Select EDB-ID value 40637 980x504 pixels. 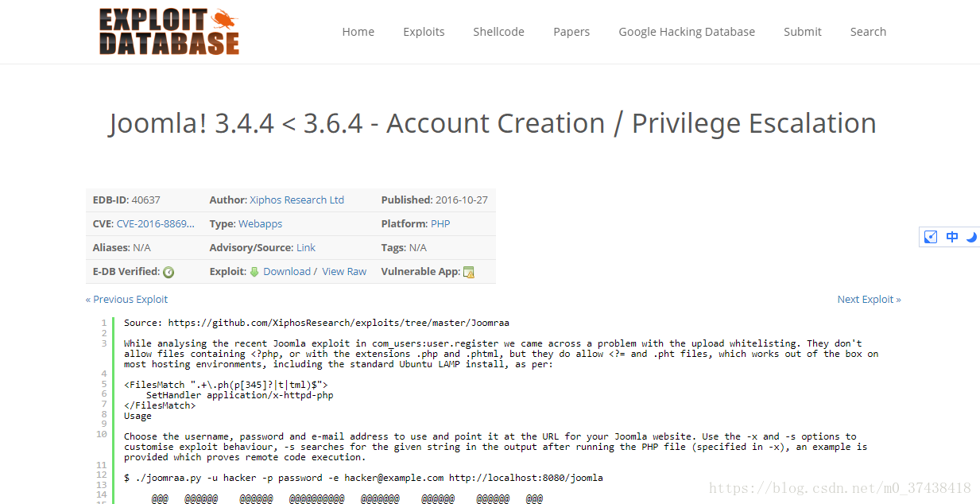(146, 200)
